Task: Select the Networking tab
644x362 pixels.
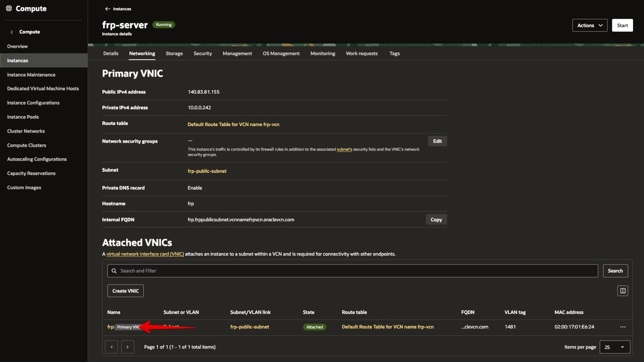Action: click(x=142, y=53)
